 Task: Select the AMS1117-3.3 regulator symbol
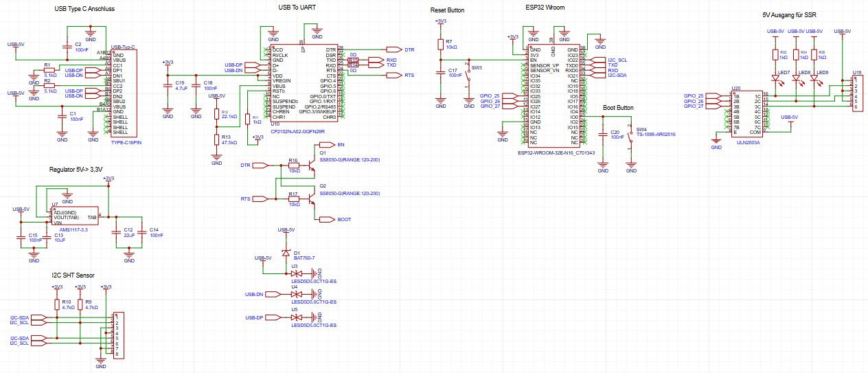pyautogui.click(x=75, y=218)
